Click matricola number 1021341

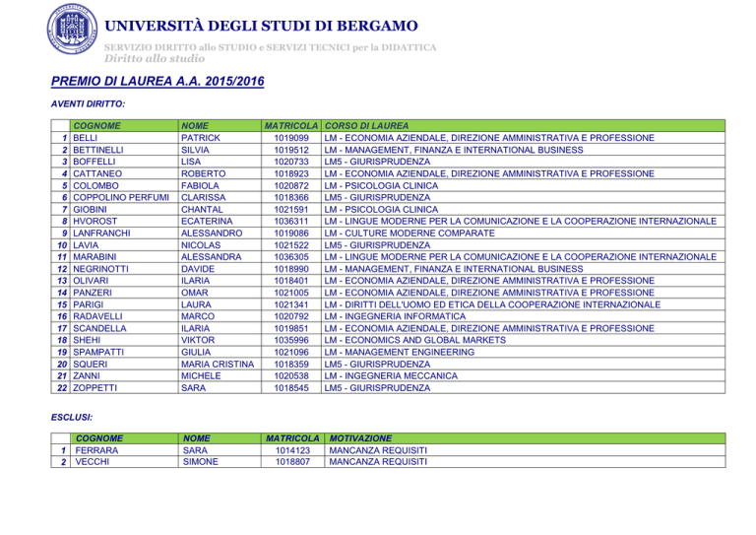[x=291, y=304]
